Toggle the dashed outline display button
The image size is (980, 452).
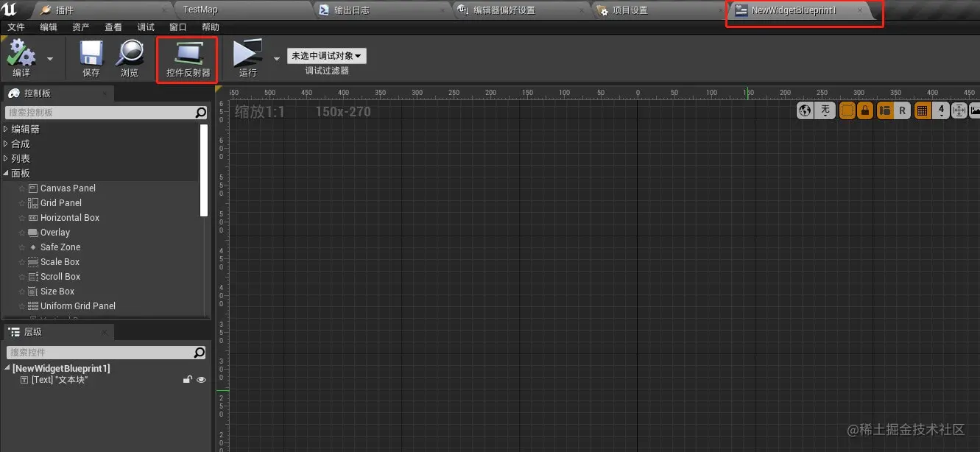click(847, 110)
